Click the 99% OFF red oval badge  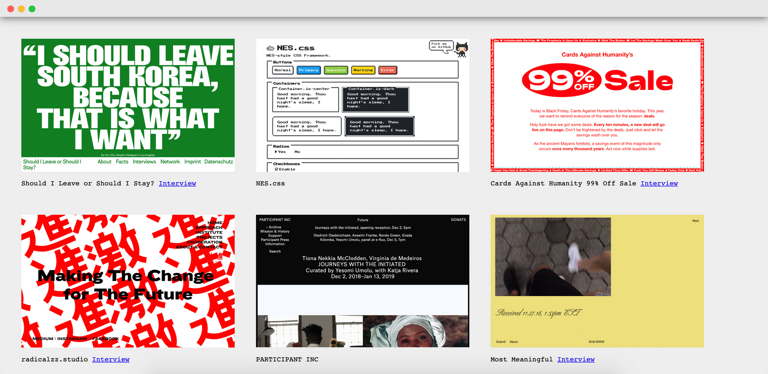click(x=561, y=81)
